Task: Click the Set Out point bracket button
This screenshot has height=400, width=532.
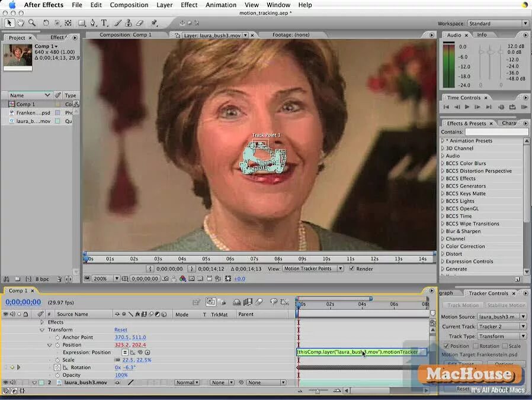Action: 192,269
